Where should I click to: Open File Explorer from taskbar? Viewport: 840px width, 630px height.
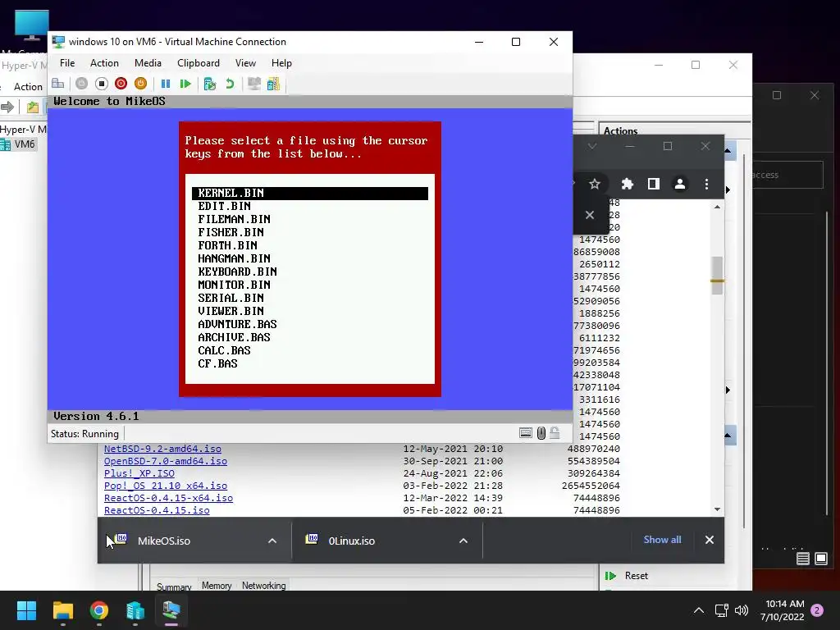(x=62, y=610)
